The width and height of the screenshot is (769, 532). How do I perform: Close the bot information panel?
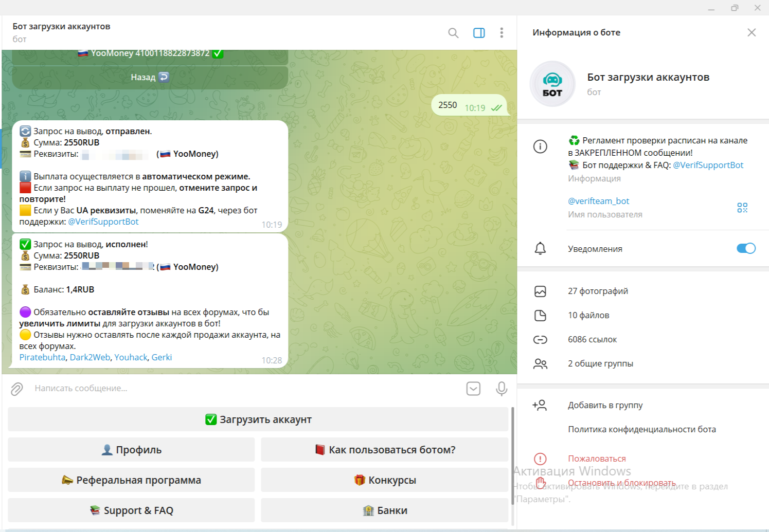tap(752, 32)
